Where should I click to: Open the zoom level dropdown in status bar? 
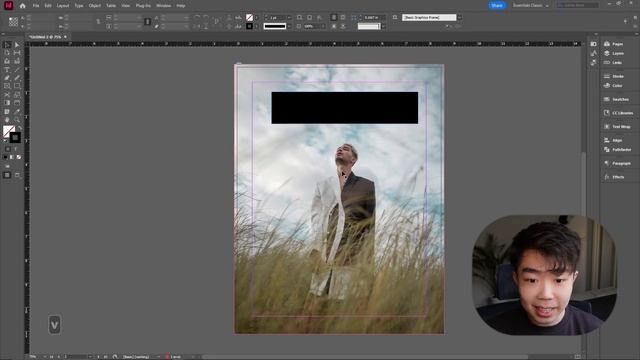pyautogui.click(x=44, y=356)
